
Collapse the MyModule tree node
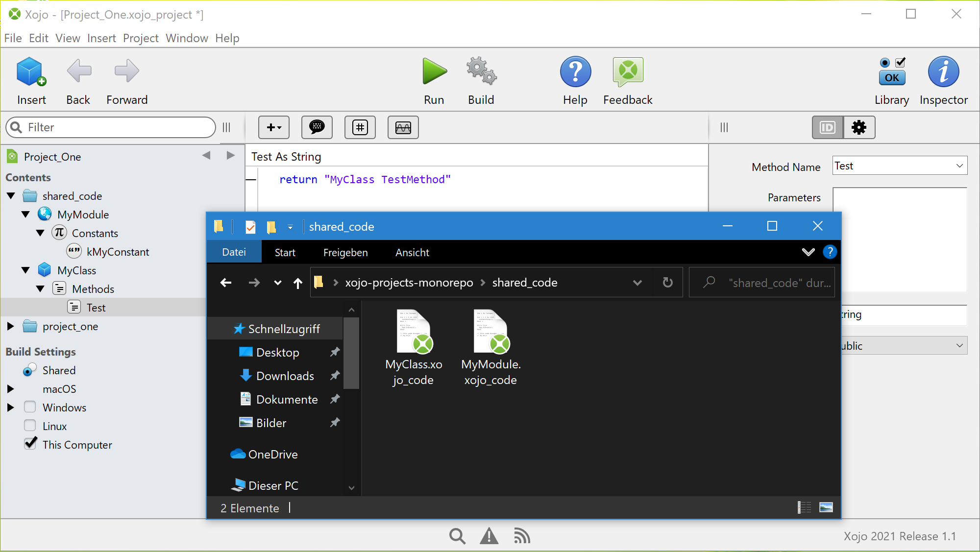click(25, 215)
